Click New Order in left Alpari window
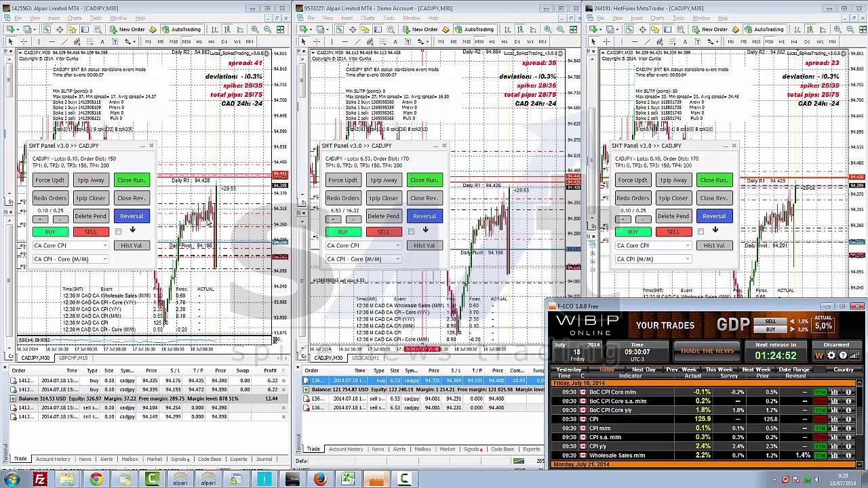The image size is (868, 488). pyautogui.click(x=127, y=29)
